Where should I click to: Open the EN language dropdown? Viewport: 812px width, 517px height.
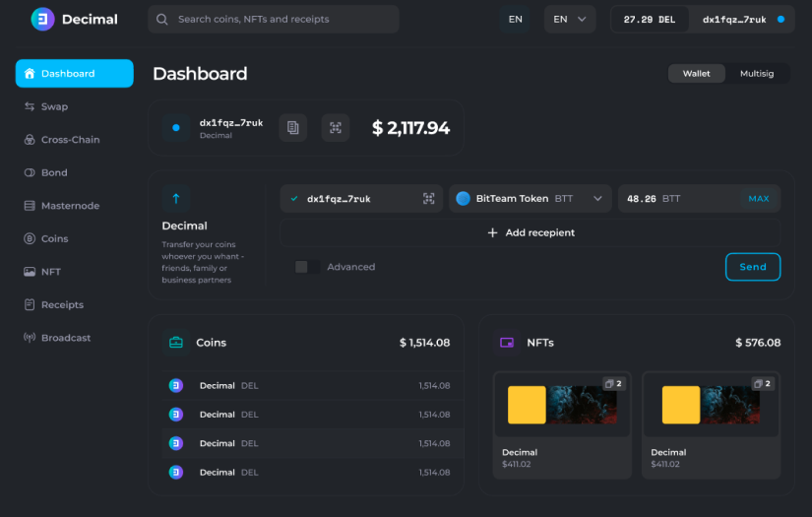[x=570, y=19]
